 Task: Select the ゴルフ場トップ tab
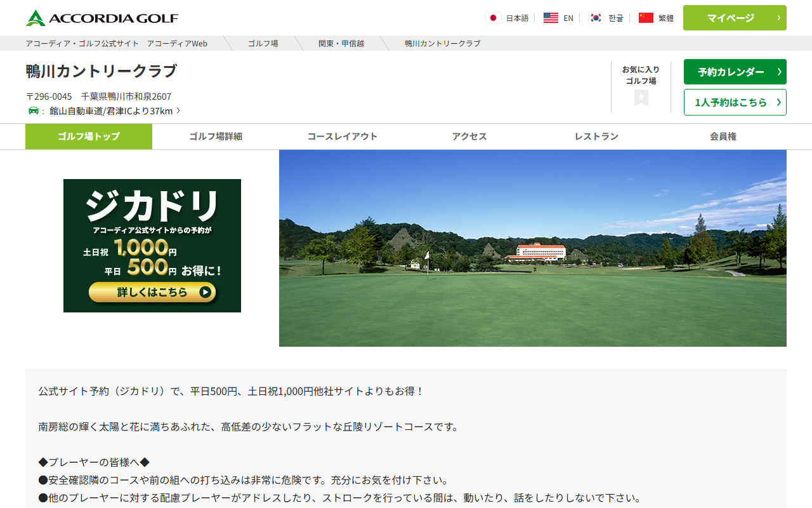(x=89, y=137)
